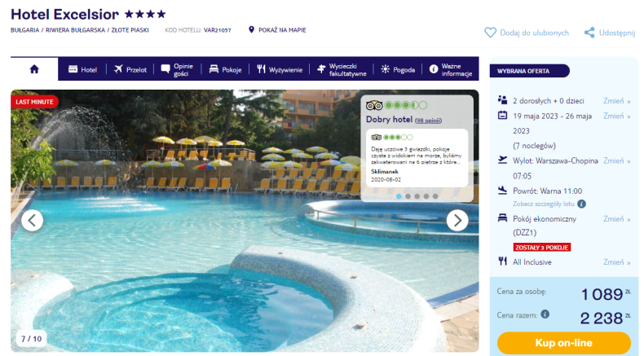Open the Wyżywienie tab
This screenshot has width=644, height=356.
pyautogui.click(x=280, y=69)
